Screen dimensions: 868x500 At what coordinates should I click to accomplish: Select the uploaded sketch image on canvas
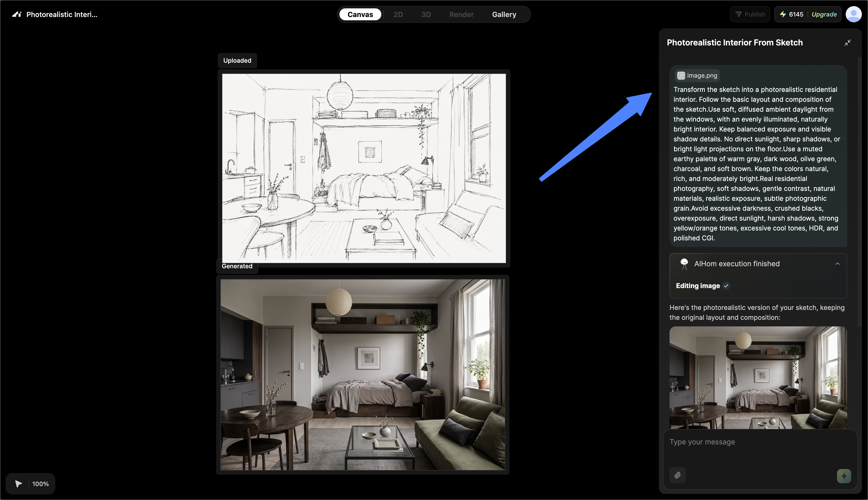coord(364,168)
